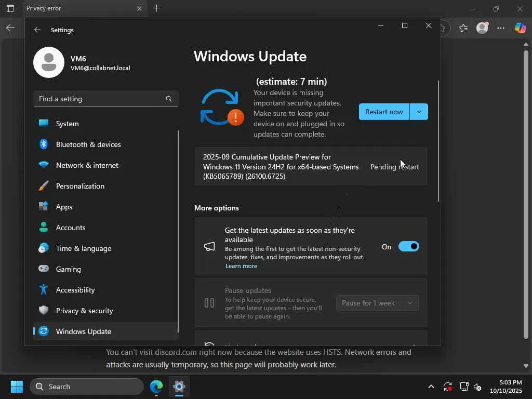Click the Edge profile avatar icon
Viewport: 532px width, 399px height.
(x=482, y=28)
